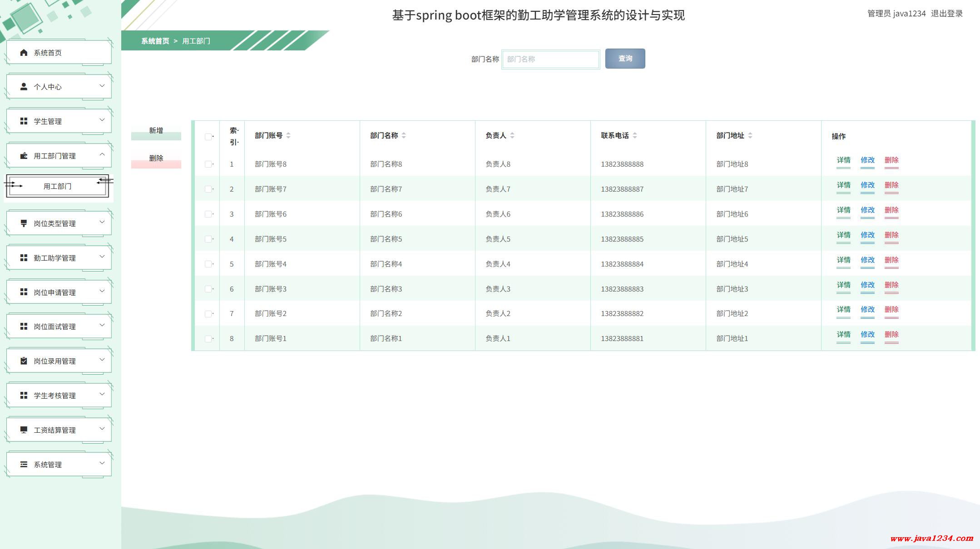The width and height of the screenshot is (980, 549).
Task: Expand the 勤工助学管理 menu chevron
Action: pyautogui.click(x=102, y=257)
